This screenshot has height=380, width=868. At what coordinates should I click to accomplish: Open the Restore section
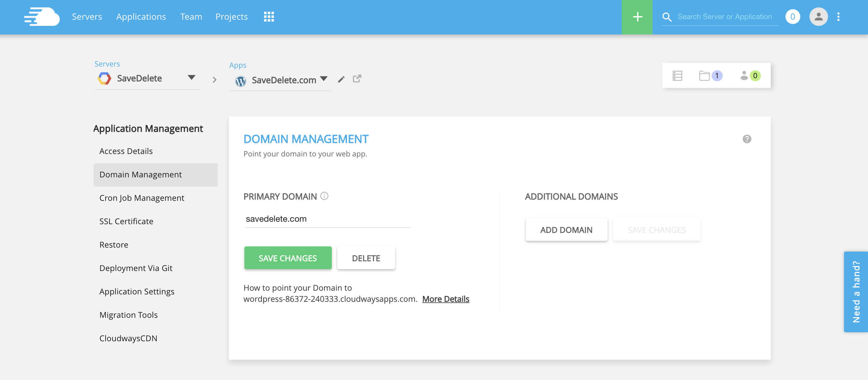coord(114,245)
